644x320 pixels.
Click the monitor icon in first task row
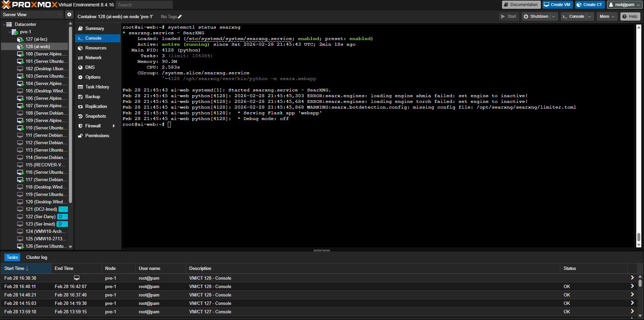pyautogui.click(x=77, y=278)
